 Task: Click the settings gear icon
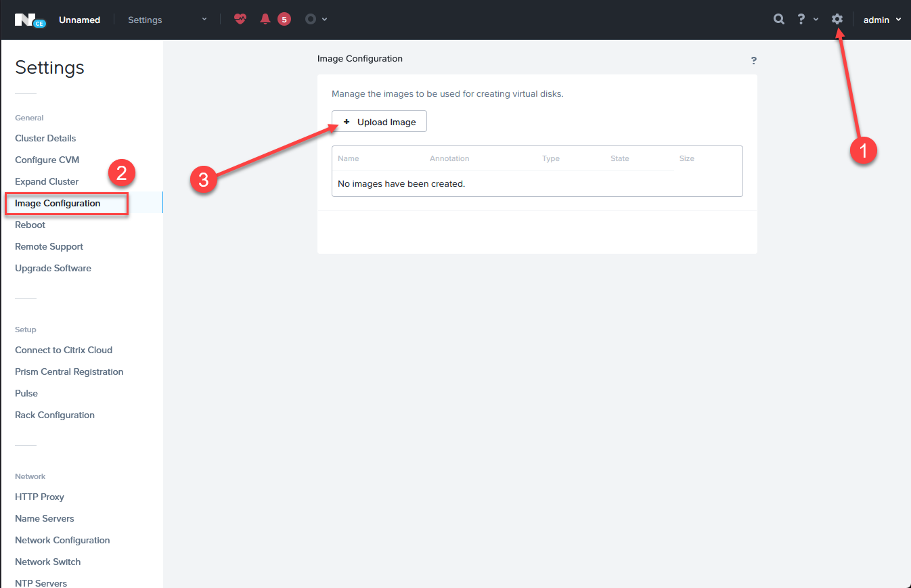pyautogui.click(x=837, y=20)
